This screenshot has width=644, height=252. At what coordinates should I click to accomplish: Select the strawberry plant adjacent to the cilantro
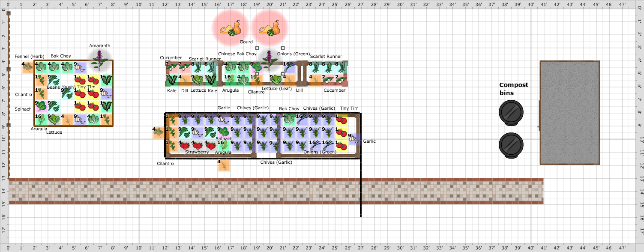coord(185,146)
